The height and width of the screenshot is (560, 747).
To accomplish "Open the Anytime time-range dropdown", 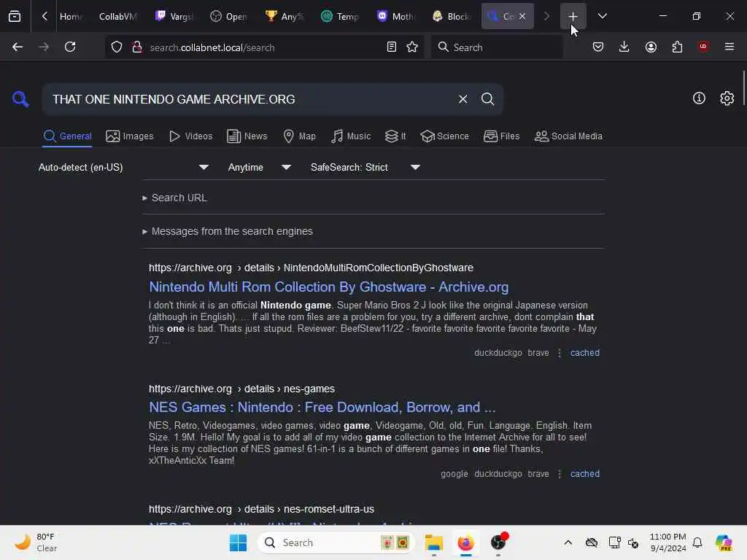I will pyautogui.click(x=259, y=167).
